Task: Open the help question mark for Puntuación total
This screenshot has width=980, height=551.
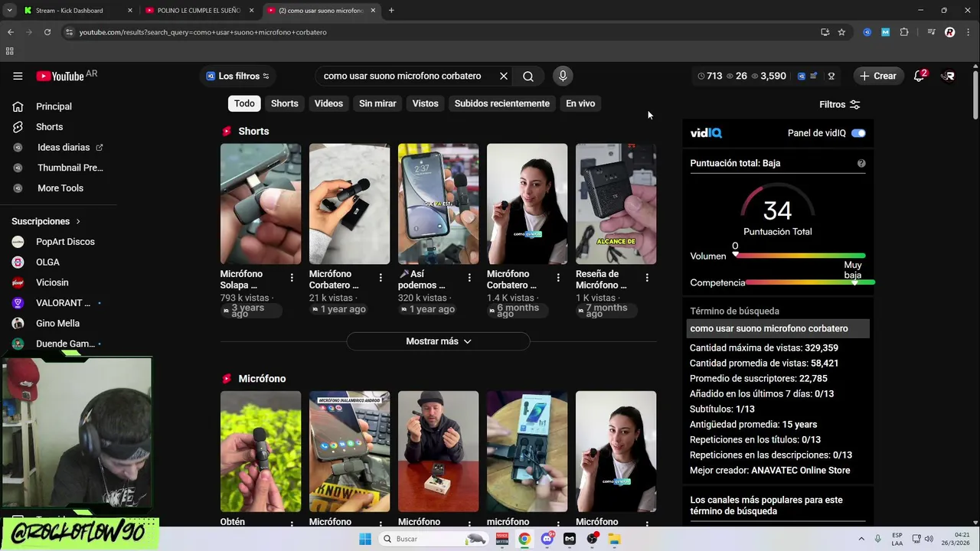Action: [x=861, y=163]
